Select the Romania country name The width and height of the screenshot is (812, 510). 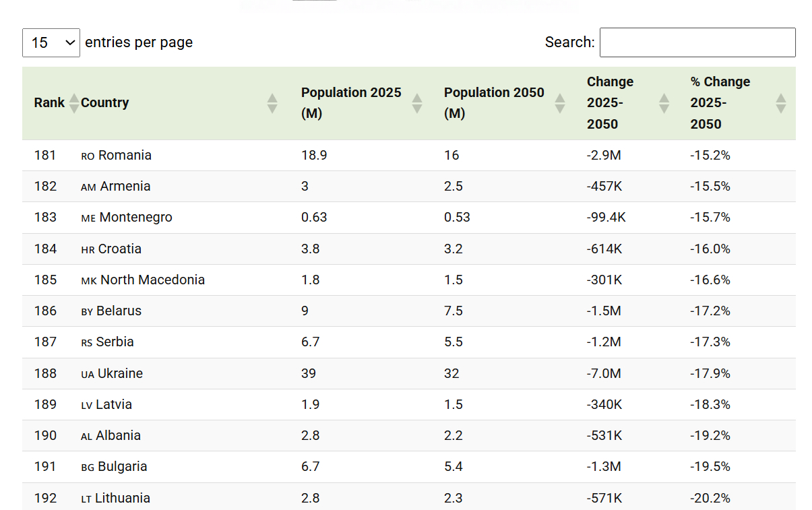[125, 156]
